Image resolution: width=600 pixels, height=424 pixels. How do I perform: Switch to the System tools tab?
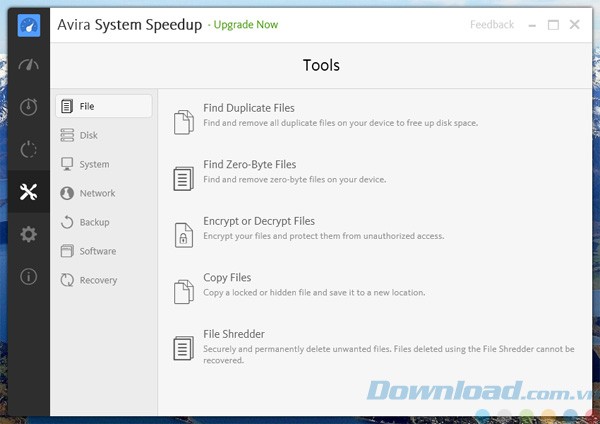[95, 164]
